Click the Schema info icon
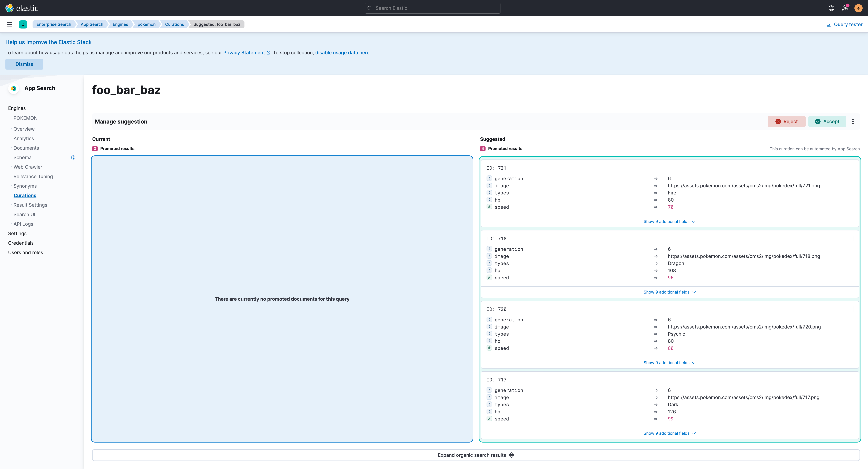Image resolution: width=868 pixels, height=469 pixels. [x=73, y=157]
